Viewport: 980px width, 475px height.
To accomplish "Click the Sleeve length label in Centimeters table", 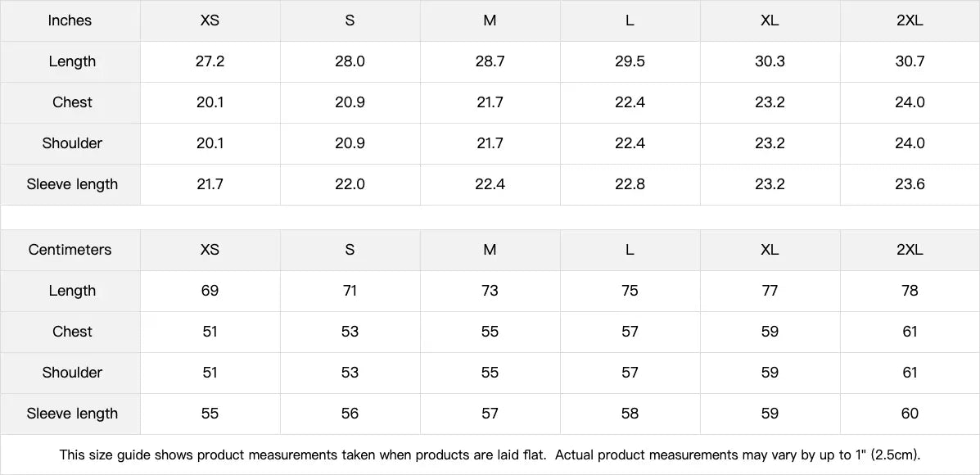I will [x=72, y=414].
